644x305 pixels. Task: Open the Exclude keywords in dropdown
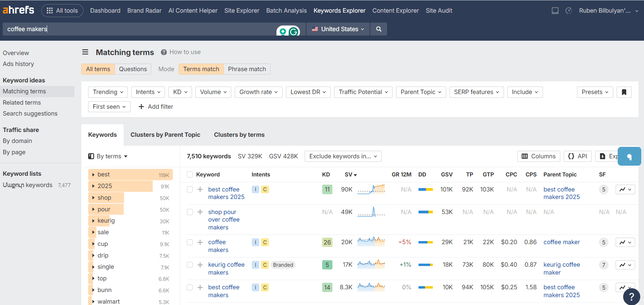(343, 156)
